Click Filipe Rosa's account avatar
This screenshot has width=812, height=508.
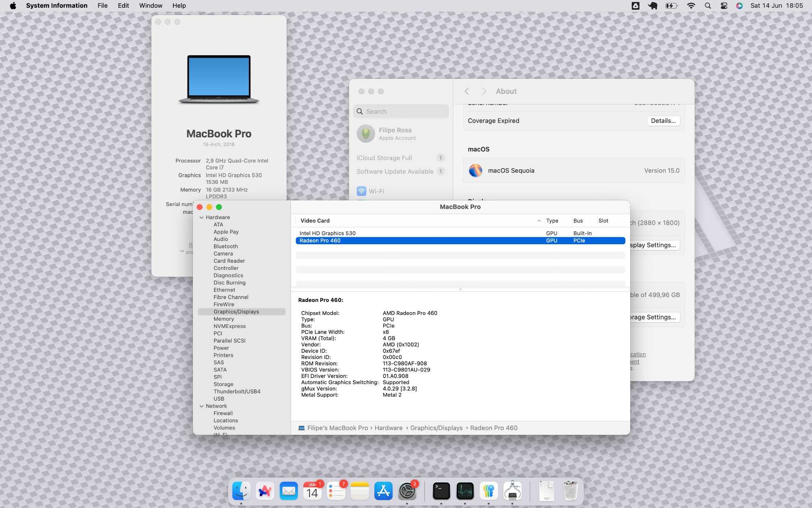click(x=366, y=134)
